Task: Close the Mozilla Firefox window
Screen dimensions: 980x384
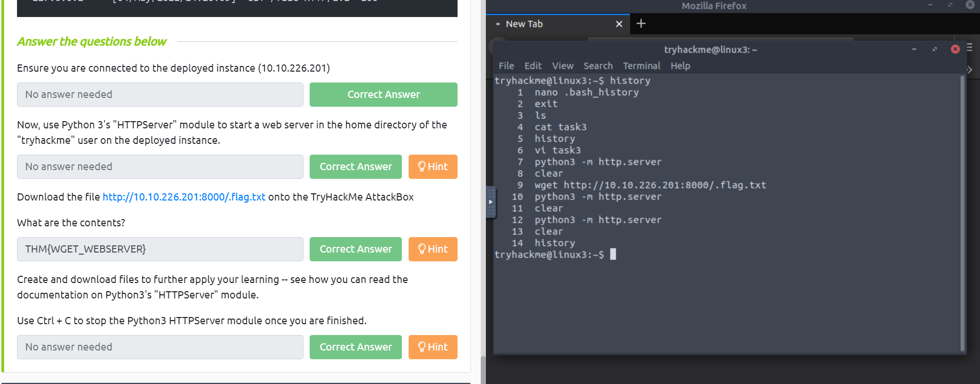Action: [970, 5]
